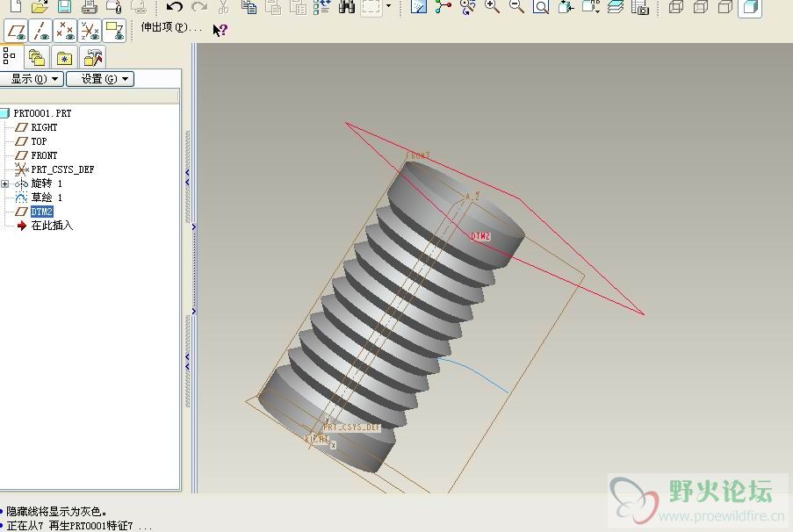Switch to the Folder Browser tab
Image resolution: width=793 pixels, height=532 pixels.
36,57
